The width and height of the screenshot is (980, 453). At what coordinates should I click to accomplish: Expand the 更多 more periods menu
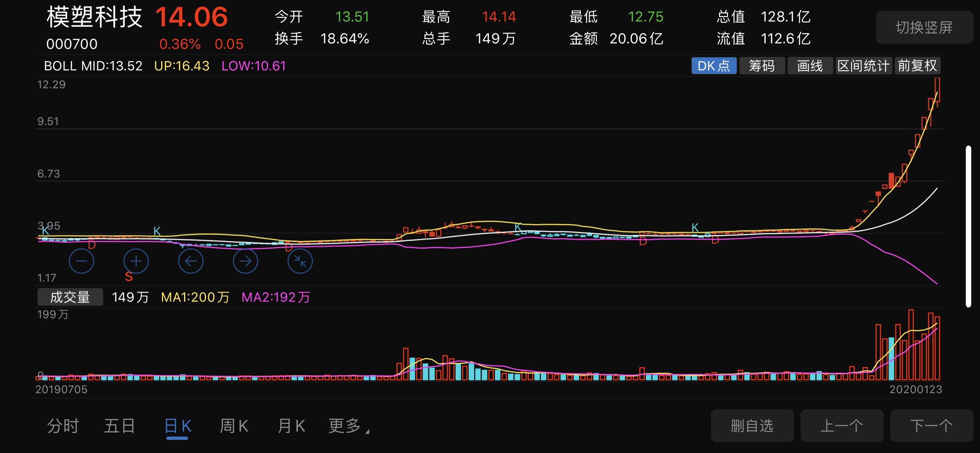[x=348, y=426]
